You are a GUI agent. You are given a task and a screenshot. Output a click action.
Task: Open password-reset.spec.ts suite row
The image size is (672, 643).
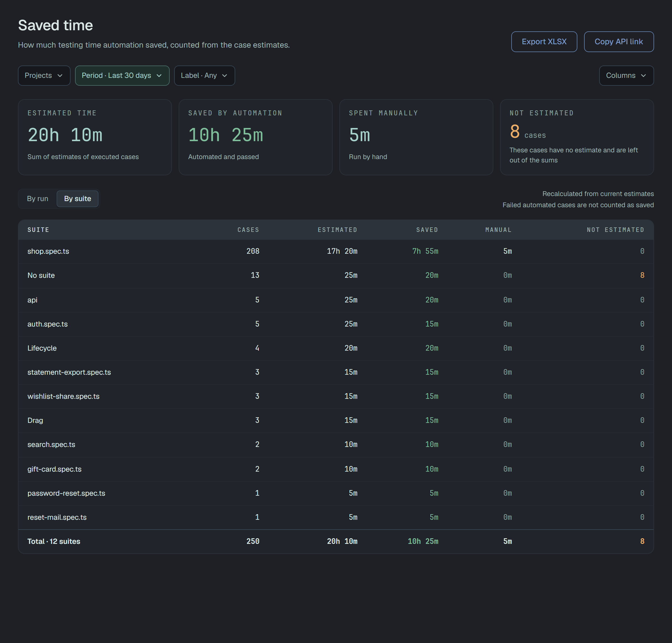(x=336, y=493)
